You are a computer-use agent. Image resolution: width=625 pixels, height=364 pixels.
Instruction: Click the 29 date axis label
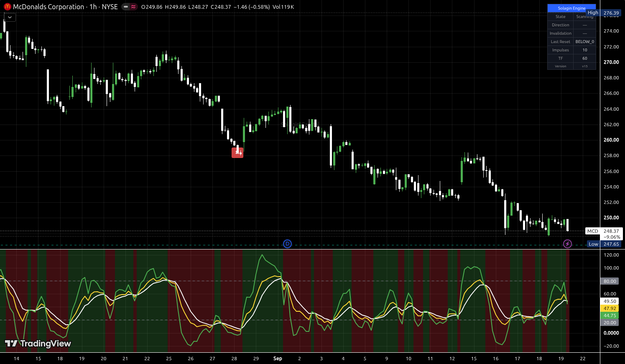[x=256, y=359]
